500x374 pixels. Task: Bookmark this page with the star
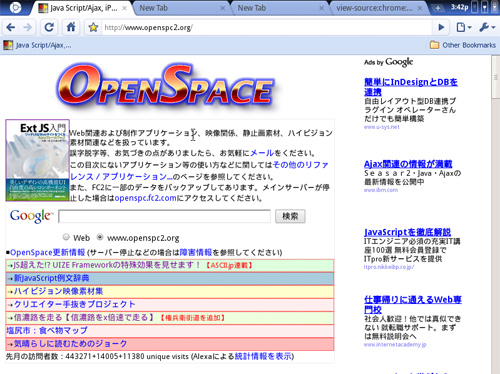pyautogui.click(x=93, y=27)
